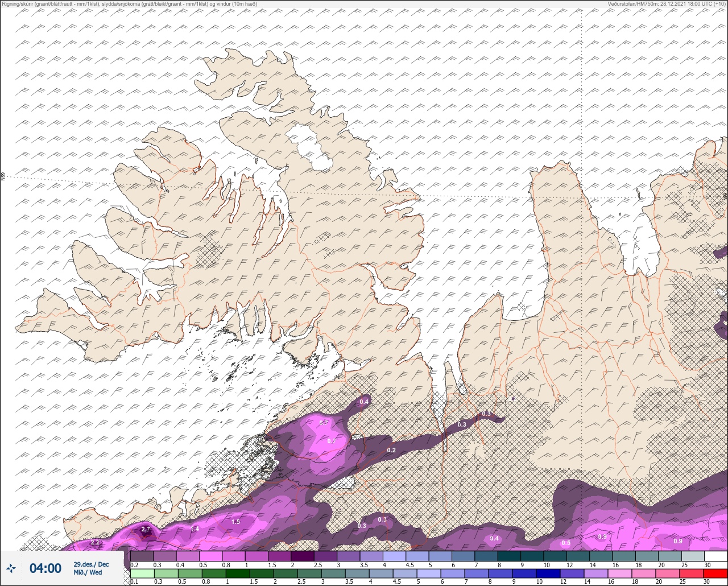This screenshot has height=586, width=728.
Task: Click the 'Mið./ Wed' weekday label
Action: [88, 572]
